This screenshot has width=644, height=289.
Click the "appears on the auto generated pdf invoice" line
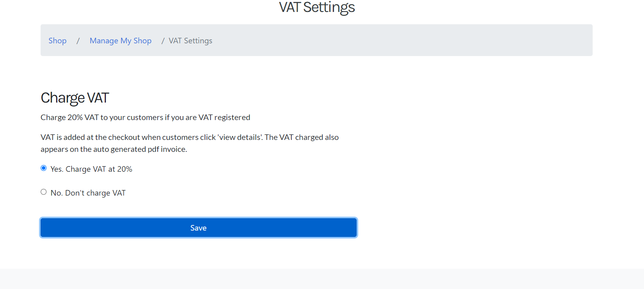[114, 149]
